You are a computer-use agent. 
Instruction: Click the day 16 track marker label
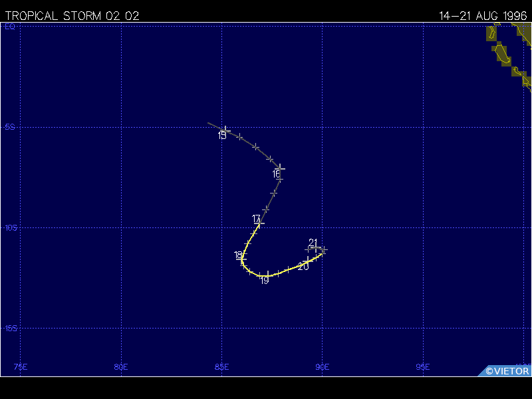click(x=276, y=174)
